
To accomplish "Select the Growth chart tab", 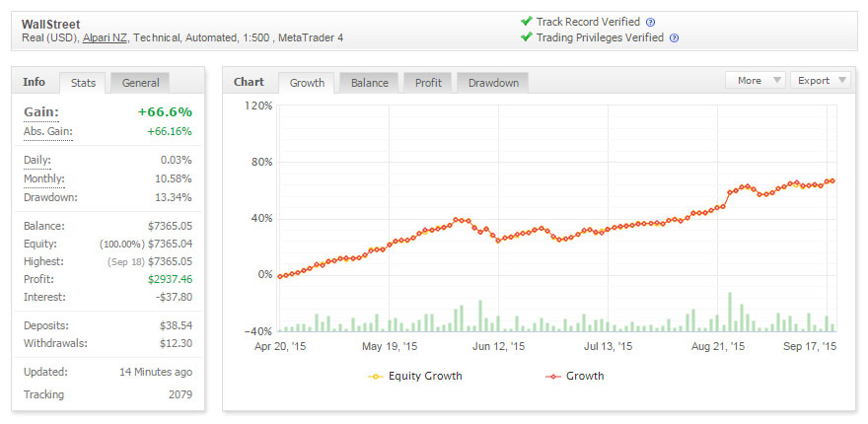I will click(x=307, y=83).
